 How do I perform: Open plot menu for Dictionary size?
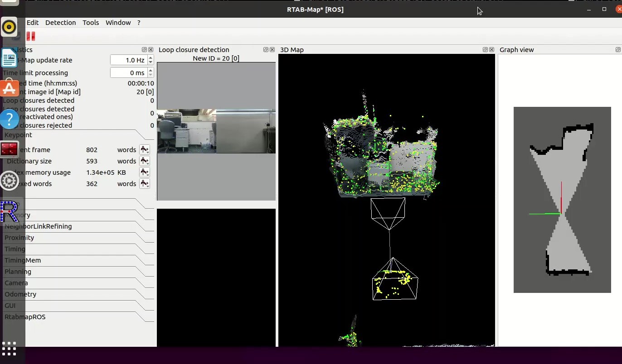click(144, 161)
